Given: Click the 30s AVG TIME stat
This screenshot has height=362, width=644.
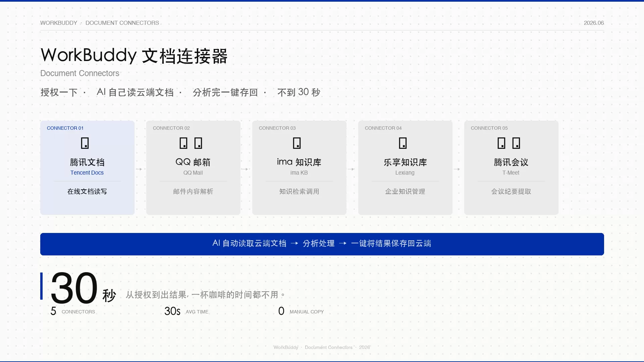Looking at the screenshot, I should [186, 311].
